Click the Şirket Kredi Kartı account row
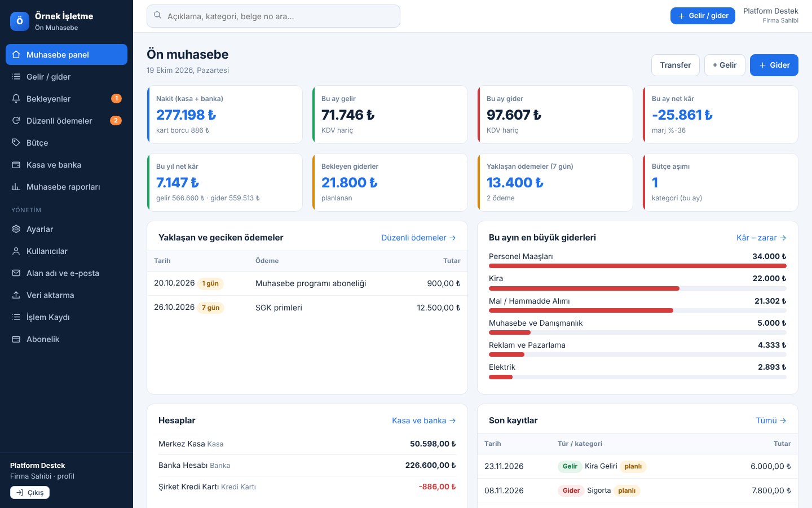This screenshot has width=812, height=508. click(x=307, y=487)
